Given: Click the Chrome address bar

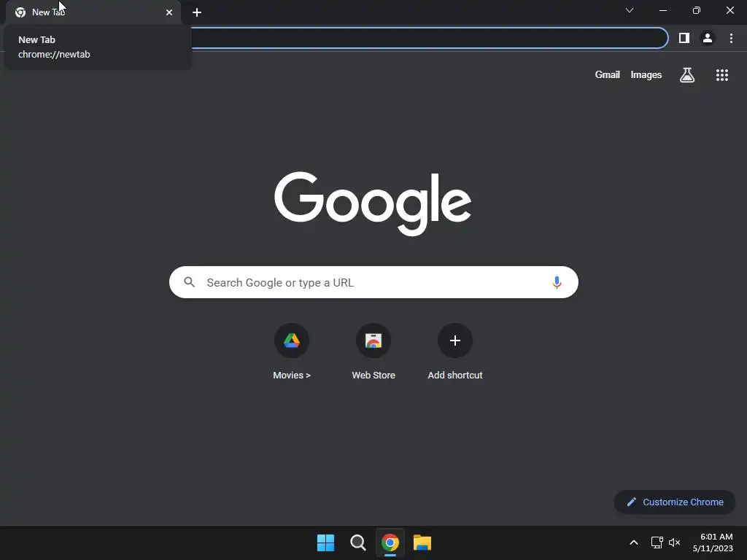Looking at the screenshot, I should coord(429,38).
